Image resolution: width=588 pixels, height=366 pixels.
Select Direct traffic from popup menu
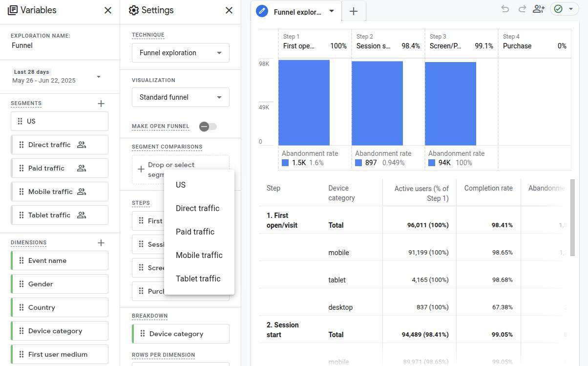coord(199,208)
